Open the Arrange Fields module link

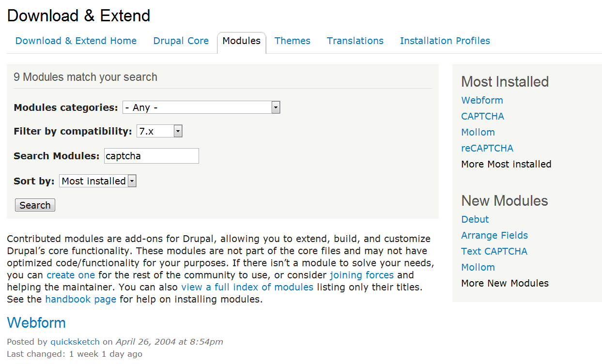494,235
